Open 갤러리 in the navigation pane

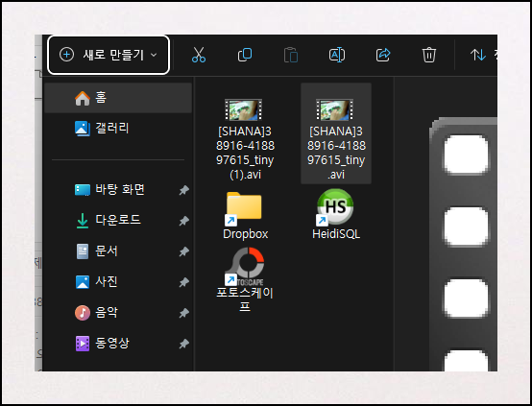pyautogui.click(x=118, y=129)
